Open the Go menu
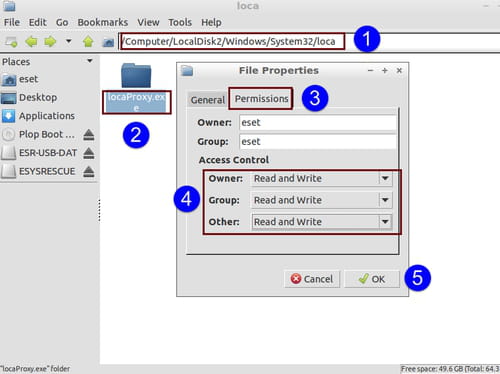 (62, 22)
